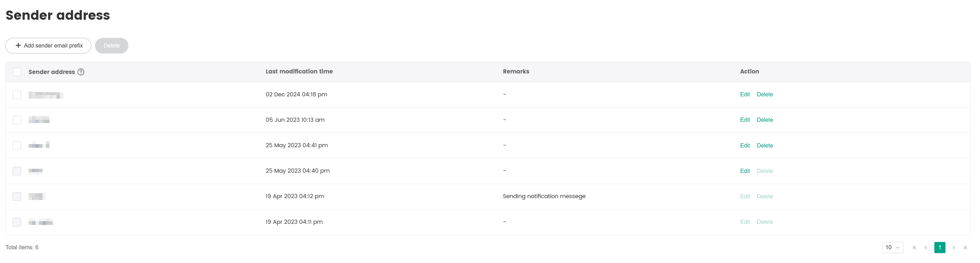Delete the sender modified 05 Jun 2023
The image size is (980, 263).
click(x=764, y=120)
